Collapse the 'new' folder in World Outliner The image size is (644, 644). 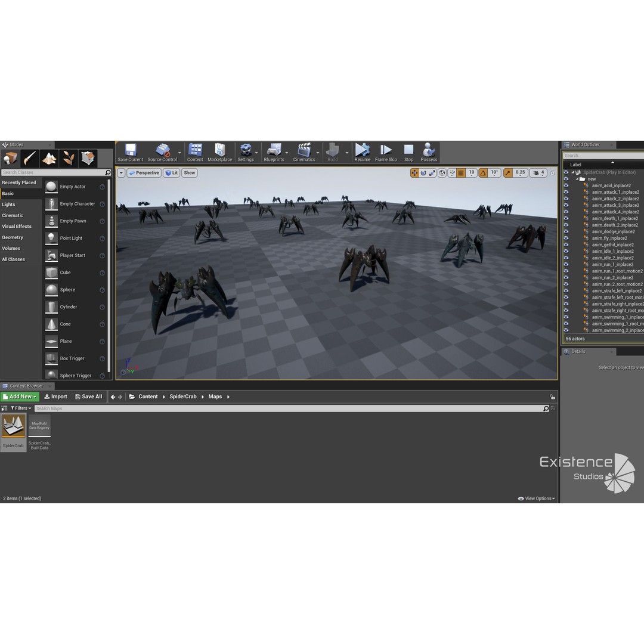(577, 179)
